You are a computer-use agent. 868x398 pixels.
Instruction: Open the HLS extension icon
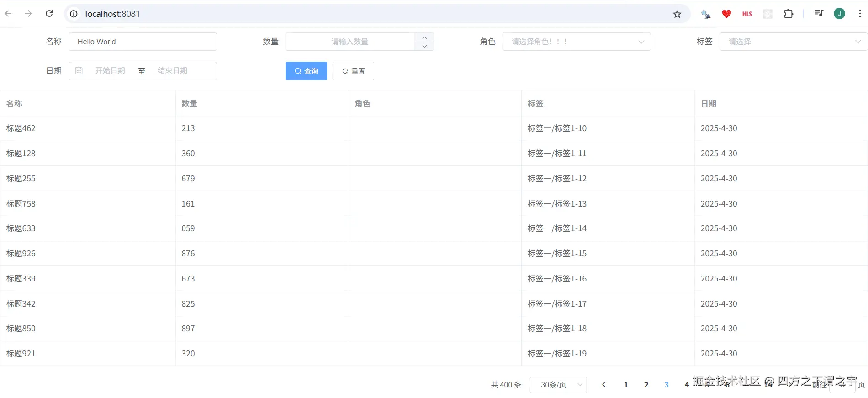[x=747, y=14]
